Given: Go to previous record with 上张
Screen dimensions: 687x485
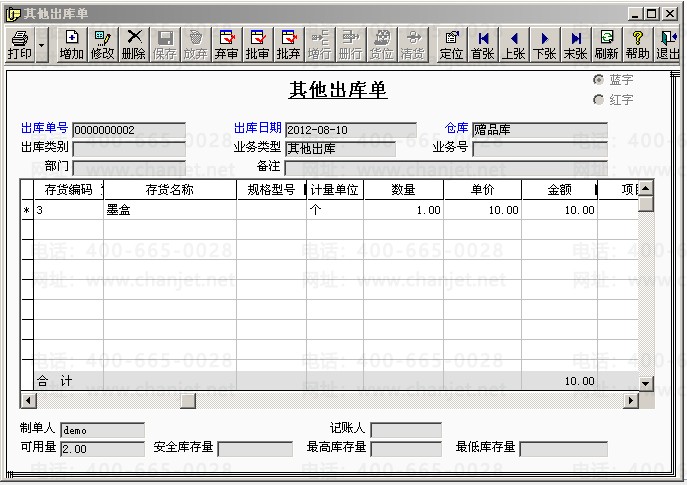Looking at the screenshot, I should point(513,45).
